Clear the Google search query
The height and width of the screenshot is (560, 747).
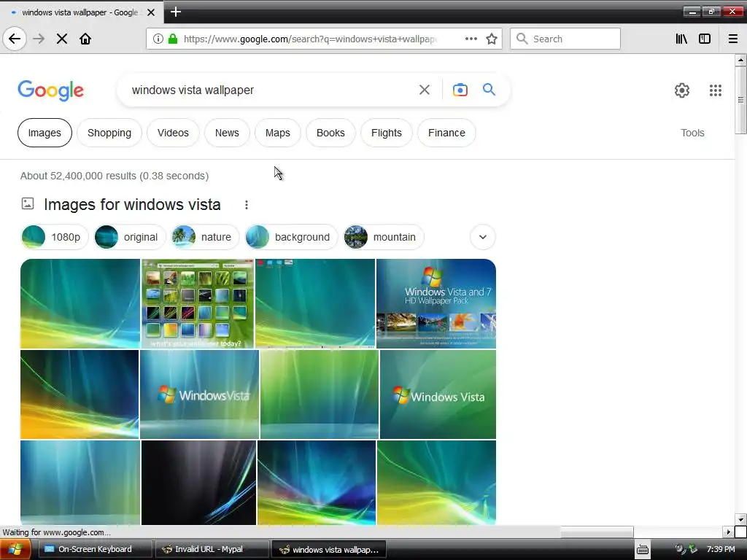tap(424, 90)
